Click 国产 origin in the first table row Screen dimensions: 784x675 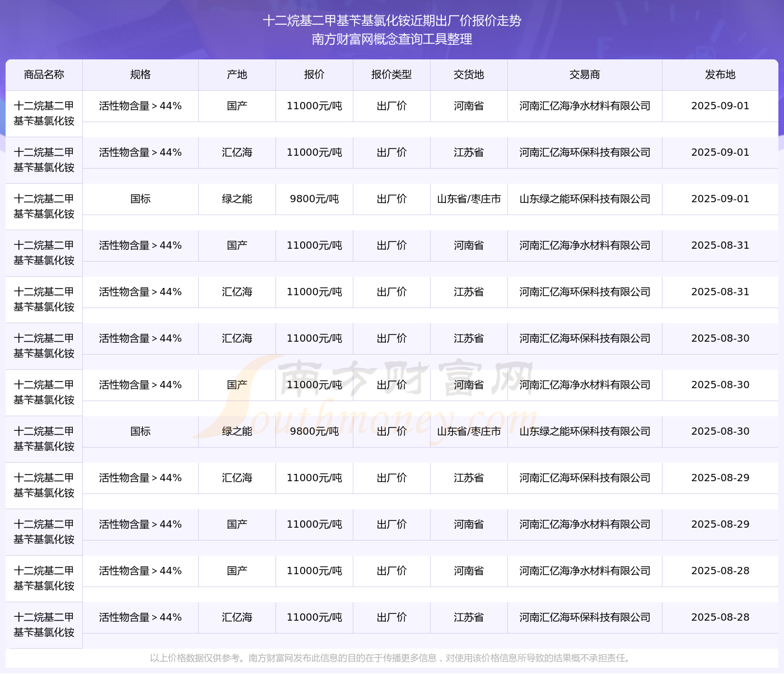pos(237,106)
